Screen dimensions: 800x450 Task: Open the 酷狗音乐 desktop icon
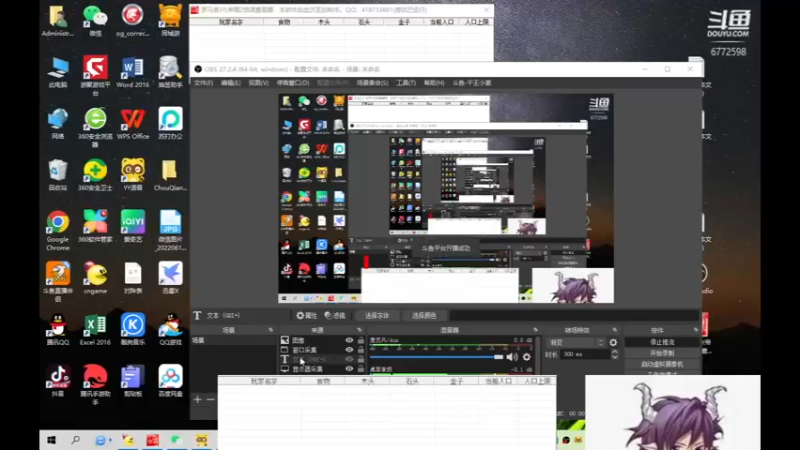(x=133, y=329)
